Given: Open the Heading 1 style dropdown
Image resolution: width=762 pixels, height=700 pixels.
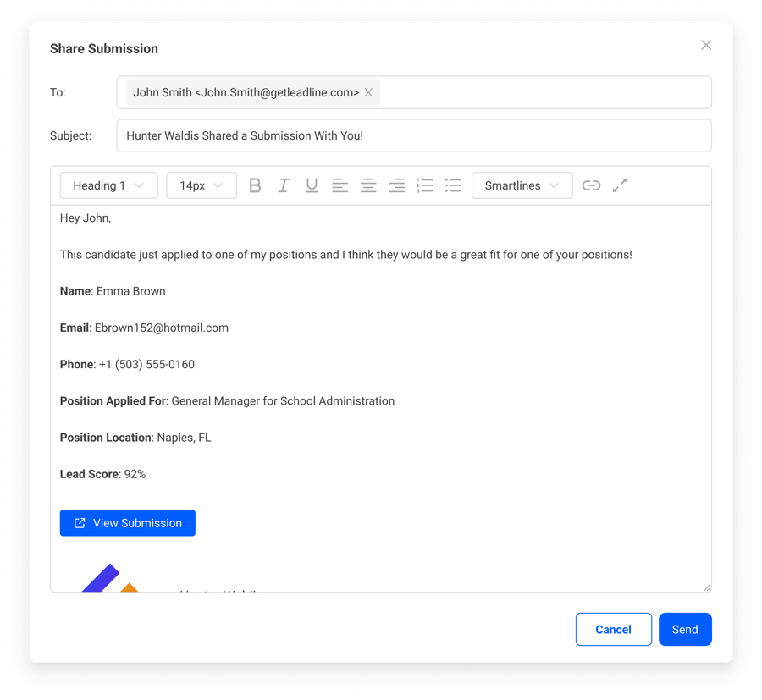Looking at the screenshot, I should 108,185.
